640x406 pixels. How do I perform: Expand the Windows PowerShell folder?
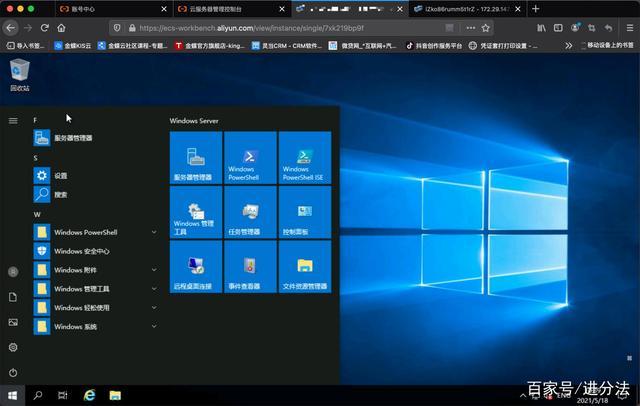point(154,232)
